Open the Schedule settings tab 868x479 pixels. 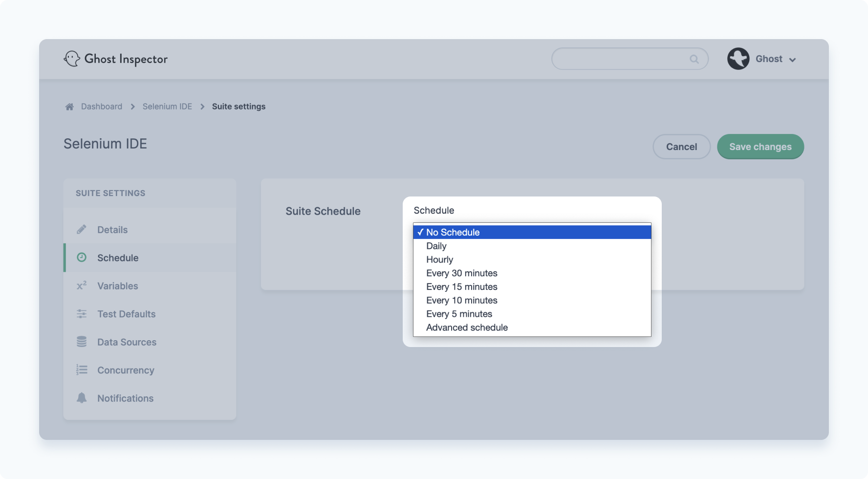click(x=150, y=258)
